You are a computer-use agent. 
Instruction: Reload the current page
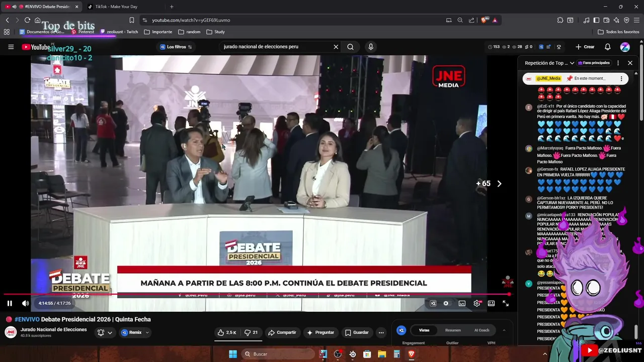[x=27, y=20]
